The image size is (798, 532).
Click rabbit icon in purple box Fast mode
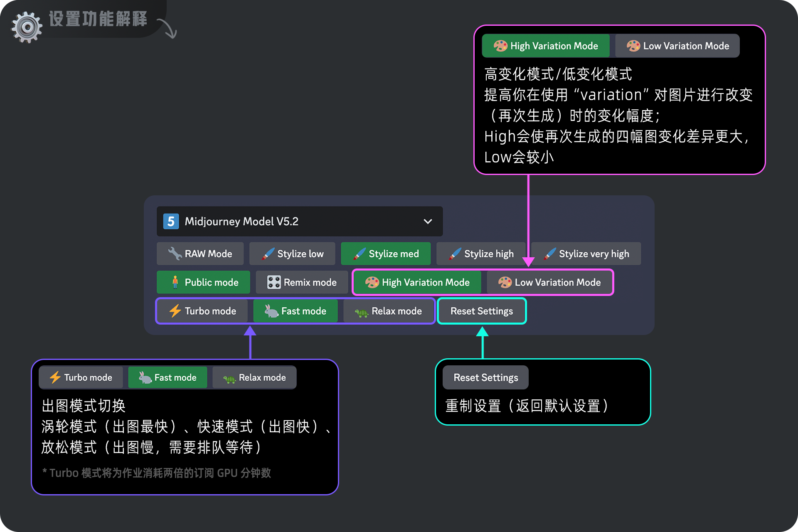point(145,377)
